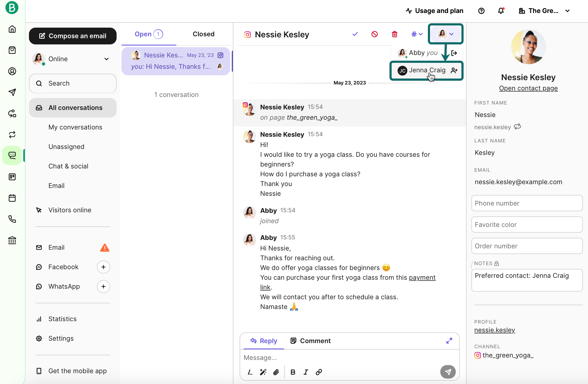Switch to the Closed tab

coord(203,34)
